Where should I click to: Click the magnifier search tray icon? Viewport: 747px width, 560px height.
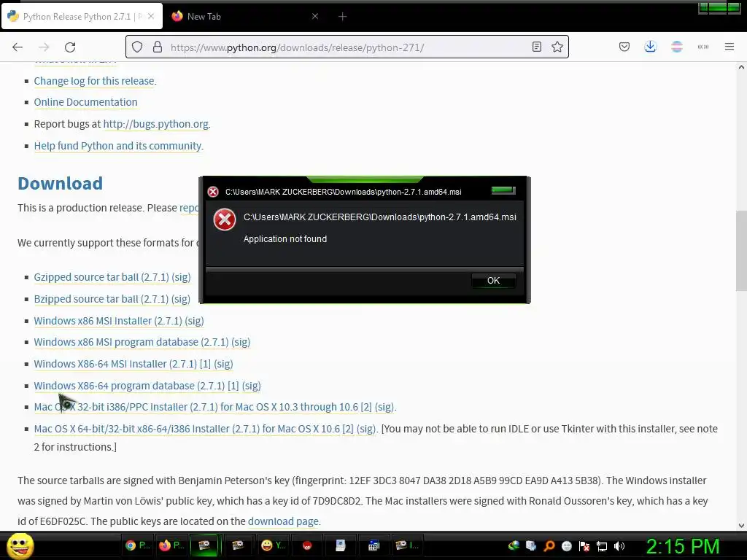549,546
